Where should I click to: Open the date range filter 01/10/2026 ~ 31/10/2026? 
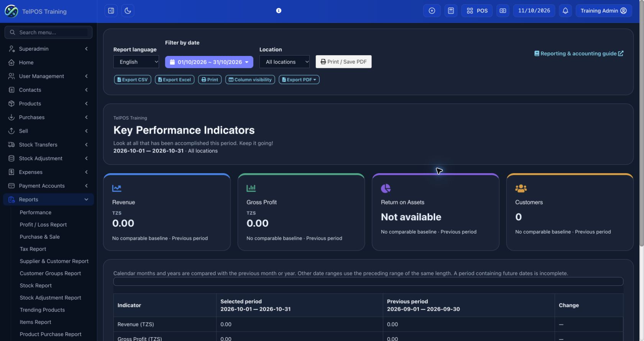click(209, 62)
